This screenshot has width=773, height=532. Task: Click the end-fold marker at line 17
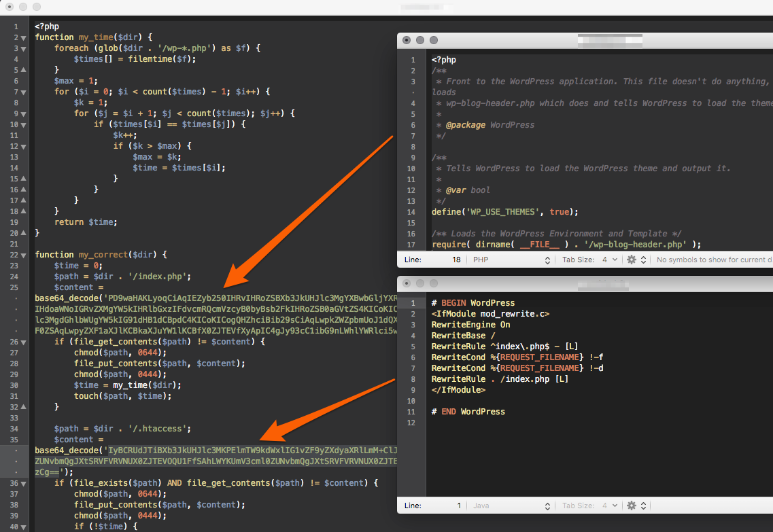point(23,200)
